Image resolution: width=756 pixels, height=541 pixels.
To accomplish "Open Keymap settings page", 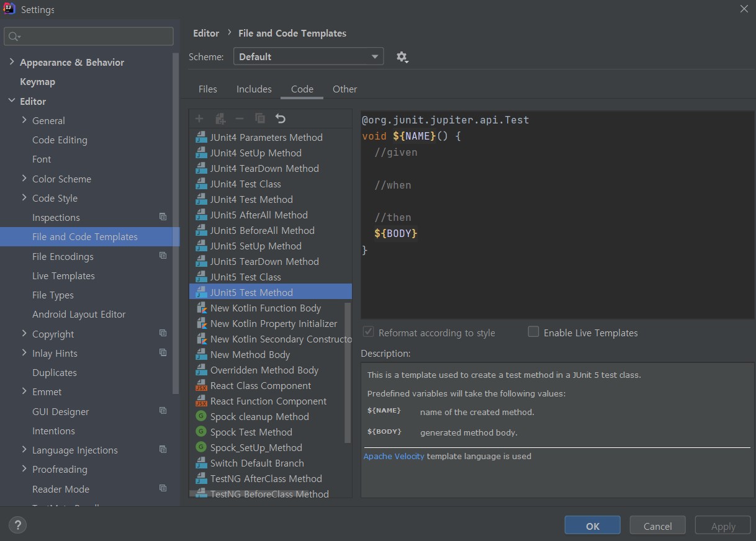I will [x=37, y=82].
